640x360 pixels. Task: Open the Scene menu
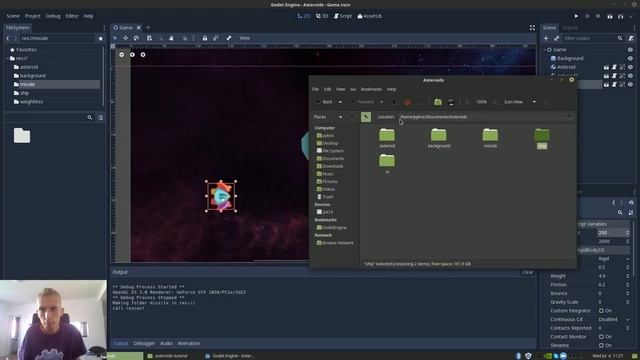click(x=13, y=16)
